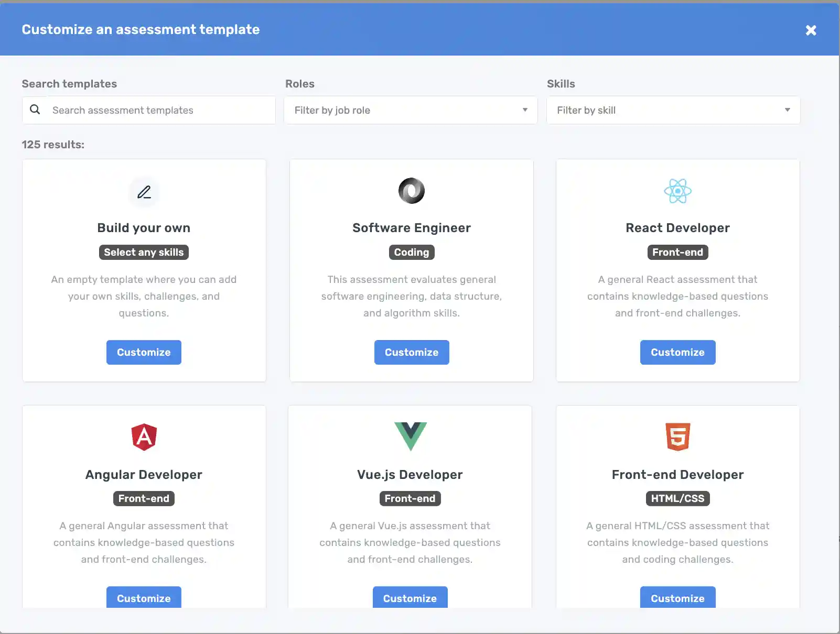
Task: Customize the Angular Developer template
Action: point(144,598)
